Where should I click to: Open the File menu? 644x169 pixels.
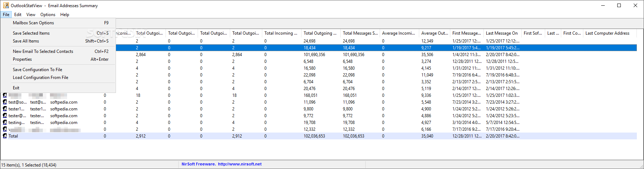click(6, 15)
